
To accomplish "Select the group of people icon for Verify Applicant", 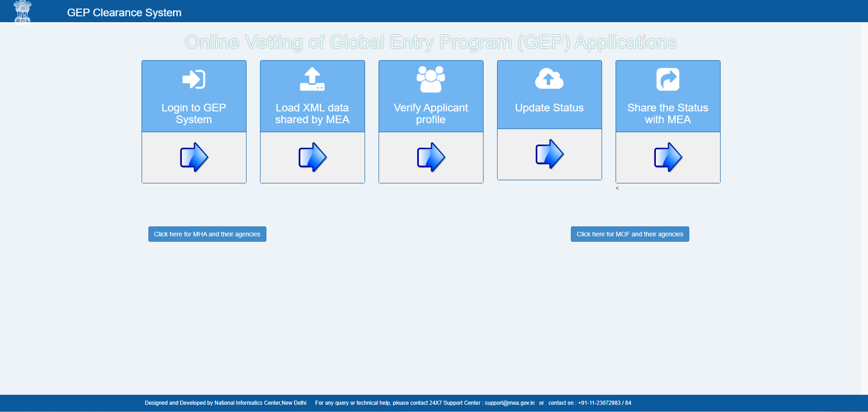I will pyautogui.click(x=431, y=78).
